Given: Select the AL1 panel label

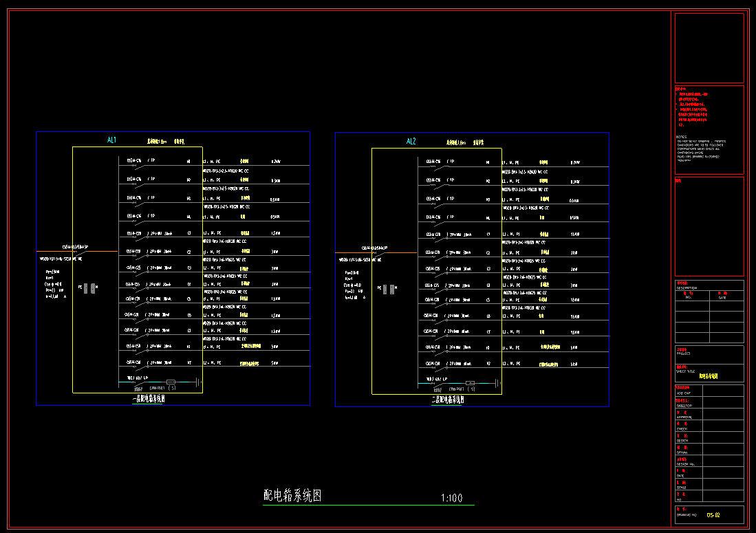Looking at the screenshot, I should click(111, 140).
